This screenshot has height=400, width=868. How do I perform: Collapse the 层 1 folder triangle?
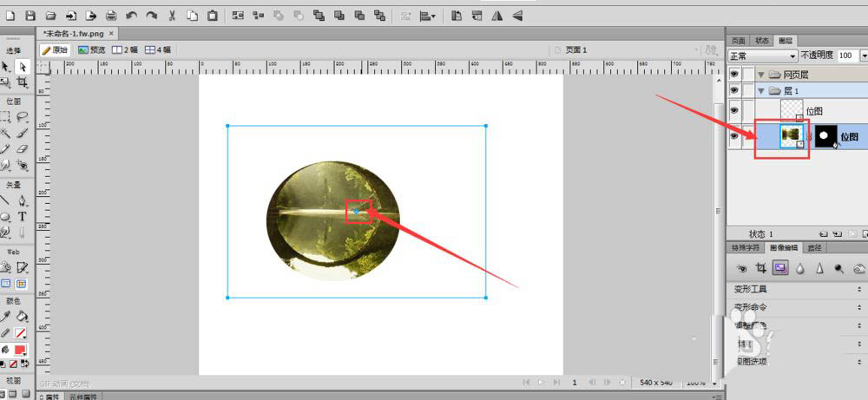coord(761,90)
